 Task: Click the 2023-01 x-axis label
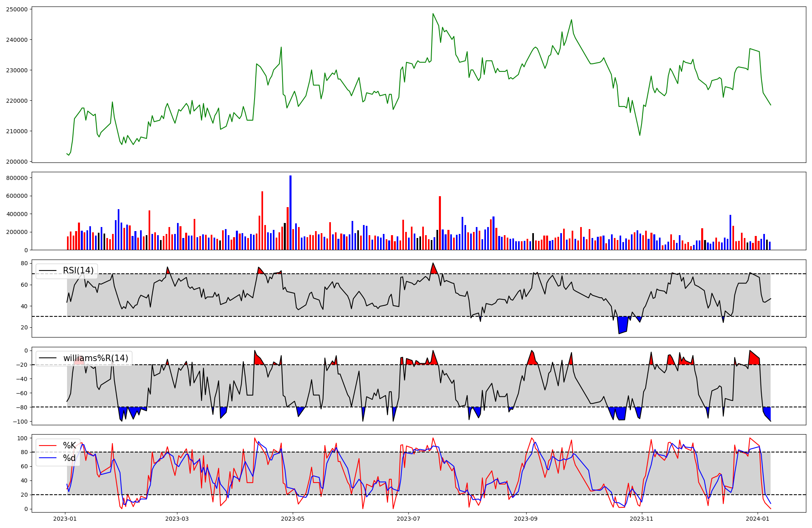tap(65, 519)
